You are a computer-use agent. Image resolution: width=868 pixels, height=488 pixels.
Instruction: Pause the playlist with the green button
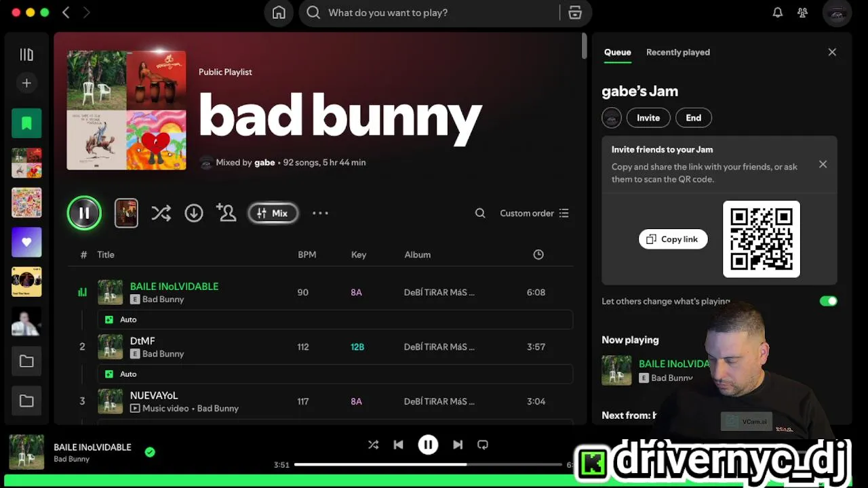pyautogui.click(x=84, y=213)
